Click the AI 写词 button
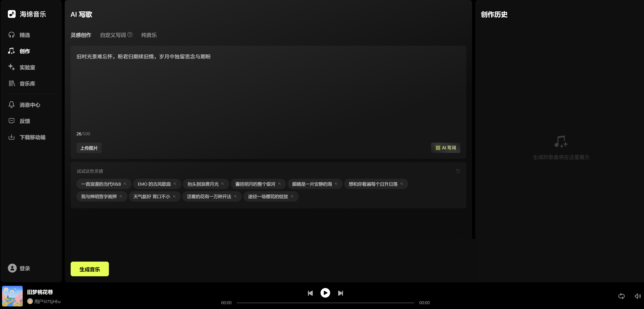Screen dimensions: 644x309 445,148
